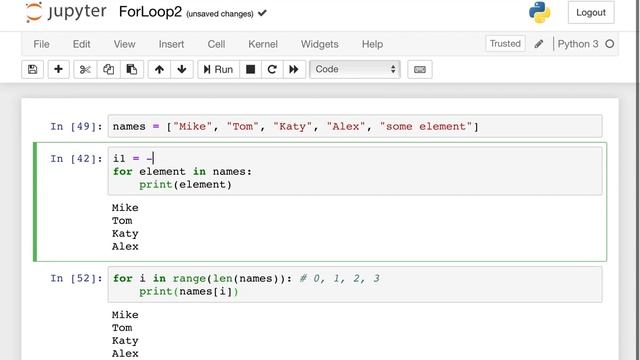Rename notebook by clicking ForLoop2 title
This screenshot has height=360, width=640.
150,12
